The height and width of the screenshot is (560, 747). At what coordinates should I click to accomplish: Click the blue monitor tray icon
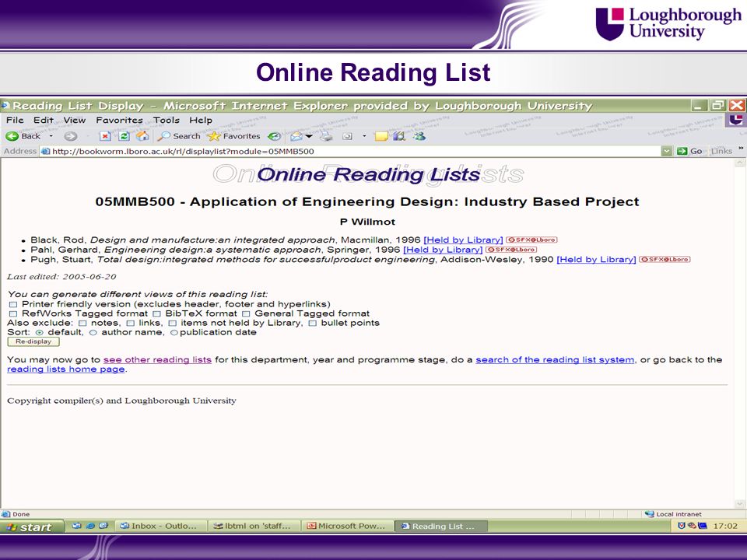(702, 526)
